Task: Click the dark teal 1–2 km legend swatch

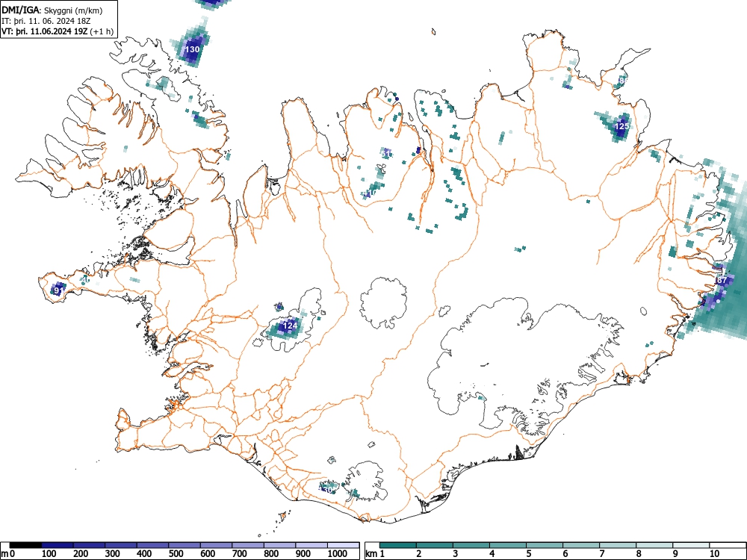Action: coord(398,545)
